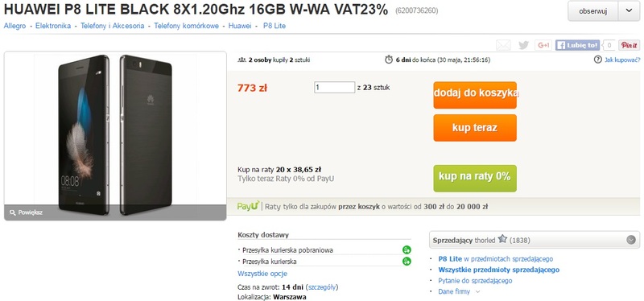Navigate to the Huawei breadcrumb link
This screenshot has width=644, height=301.
[239, 26]
